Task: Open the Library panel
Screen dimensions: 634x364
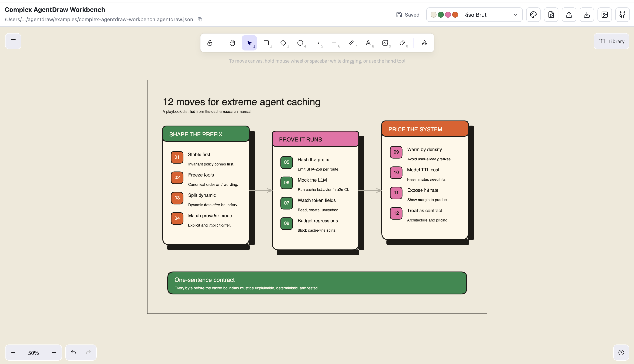Action: (x=611, y=41)
